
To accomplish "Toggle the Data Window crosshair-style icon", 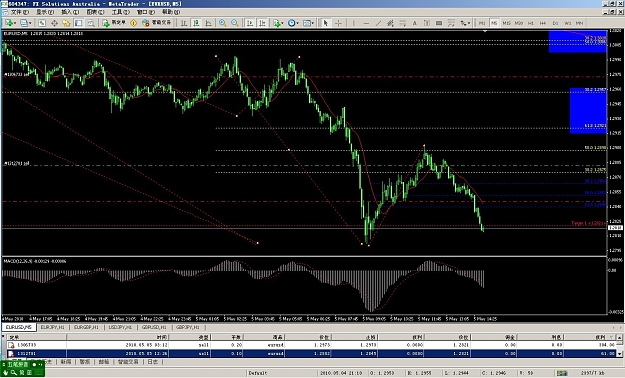I will [54, 23].
